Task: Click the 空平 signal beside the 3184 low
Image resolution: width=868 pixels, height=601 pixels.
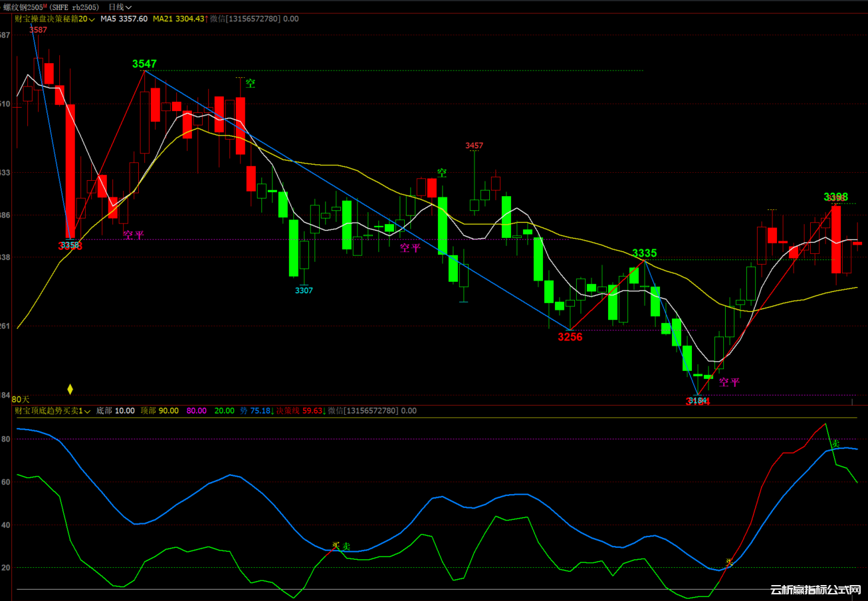Action: (x=729, y=382)
